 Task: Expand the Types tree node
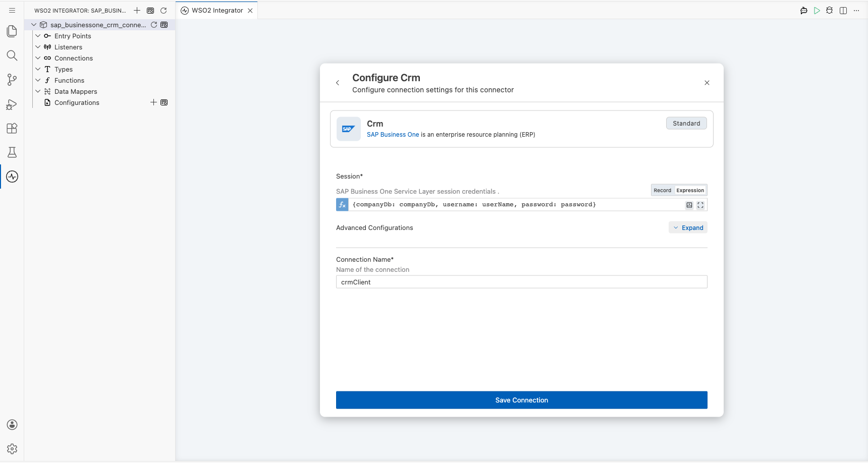[x=38, y=69]
